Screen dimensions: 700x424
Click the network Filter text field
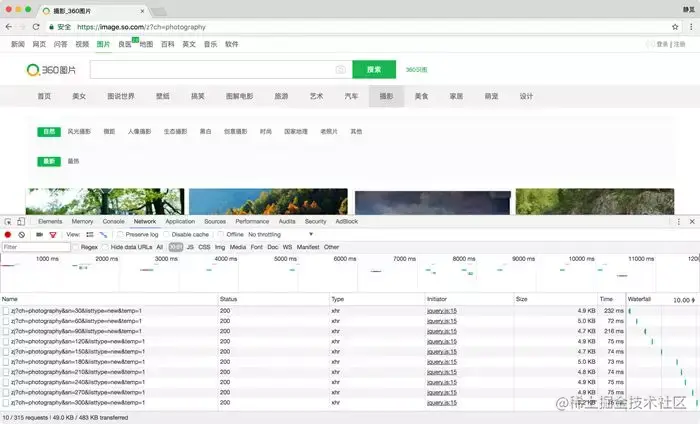[36, 247]
